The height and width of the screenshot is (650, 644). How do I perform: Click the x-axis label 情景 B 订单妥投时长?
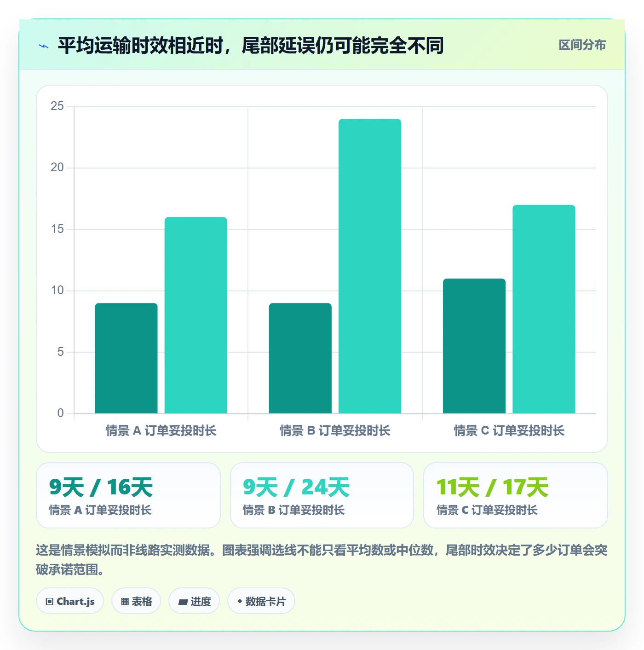point(335,431)
